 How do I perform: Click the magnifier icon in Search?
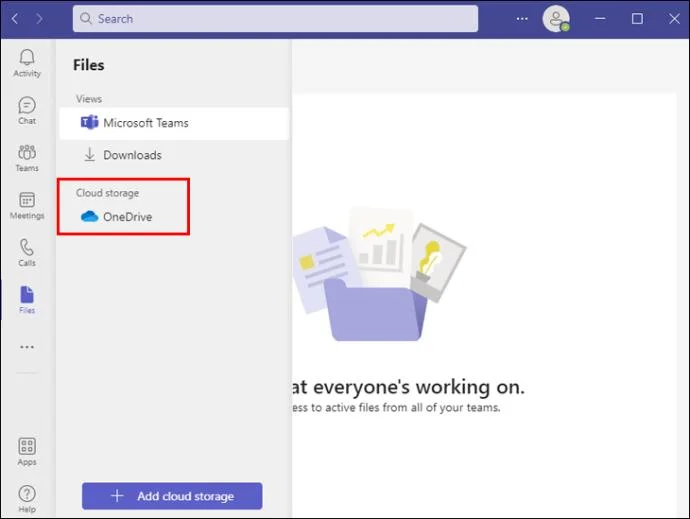pyautogui.click(x=86, y=18)
